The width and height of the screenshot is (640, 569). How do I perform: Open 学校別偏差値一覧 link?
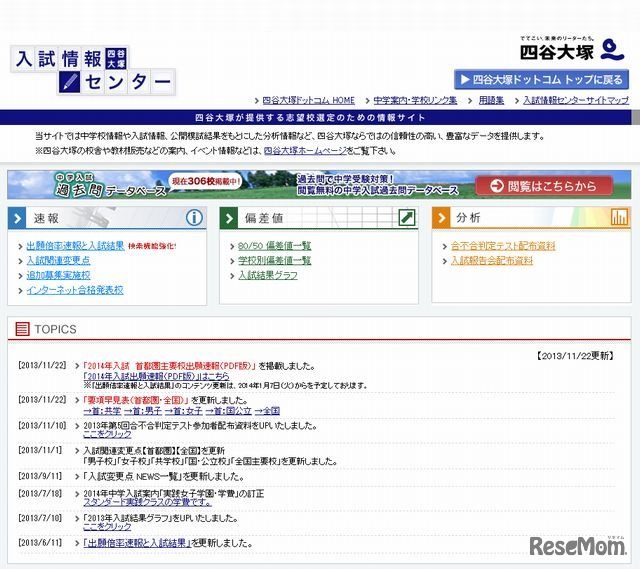[x=274, y=260]
